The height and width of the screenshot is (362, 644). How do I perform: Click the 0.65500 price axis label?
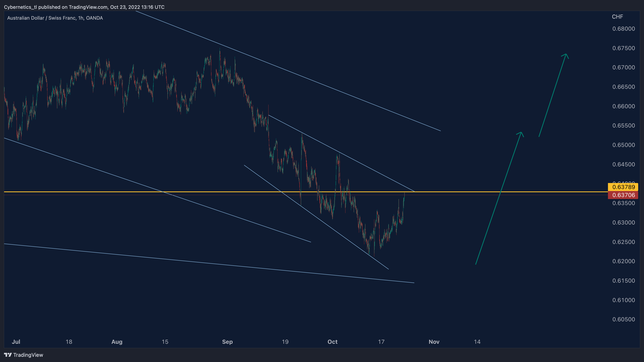[624, 126]
